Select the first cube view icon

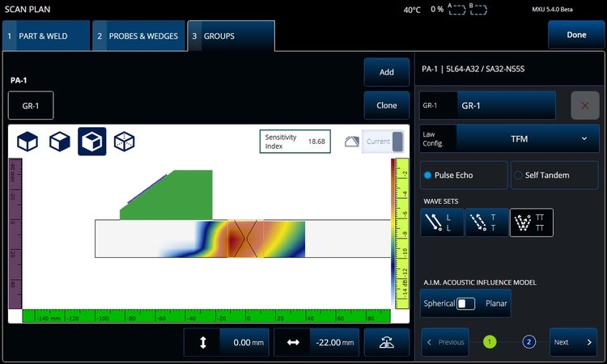28,142
